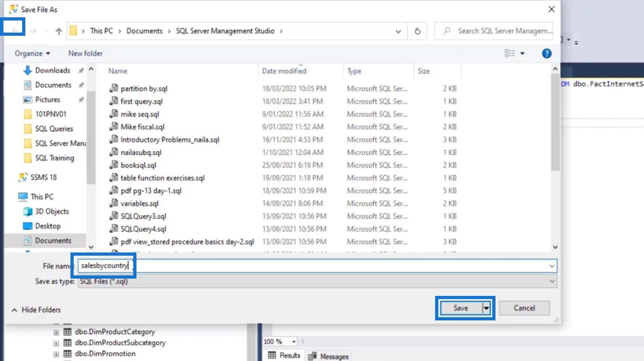
Task: Click the Save button
Action: click(x=461, y=308)
